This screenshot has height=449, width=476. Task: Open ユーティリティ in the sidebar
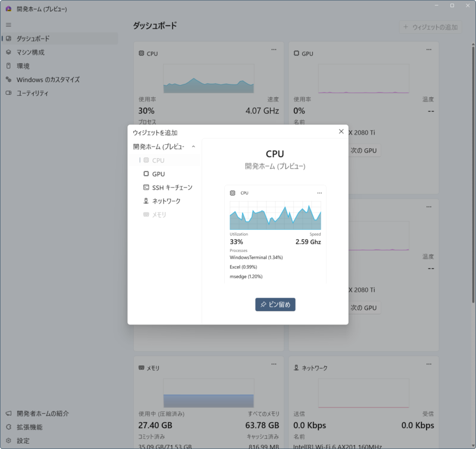60,93
